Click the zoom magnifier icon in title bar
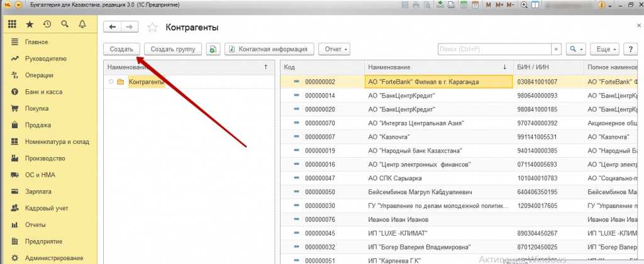 coord(524,5)
